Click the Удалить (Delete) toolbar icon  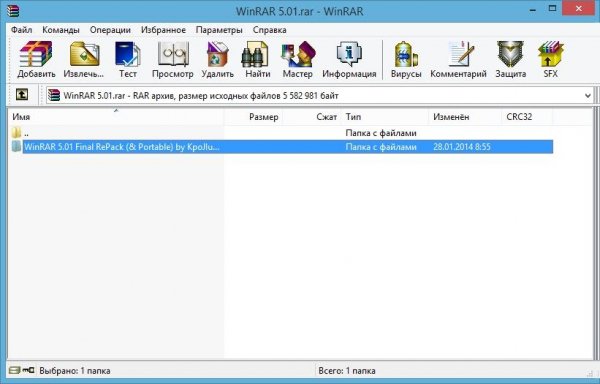(x=217, y=59)
